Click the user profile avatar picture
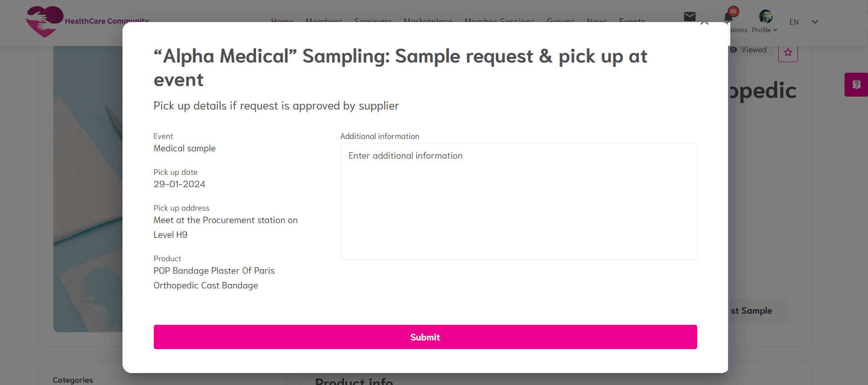The image size is (868, 385). (x=765, y=17)
